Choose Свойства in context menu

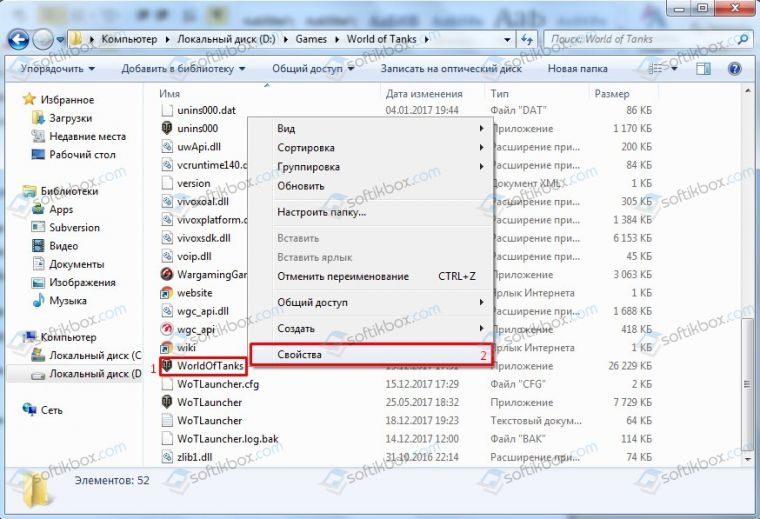371,355
